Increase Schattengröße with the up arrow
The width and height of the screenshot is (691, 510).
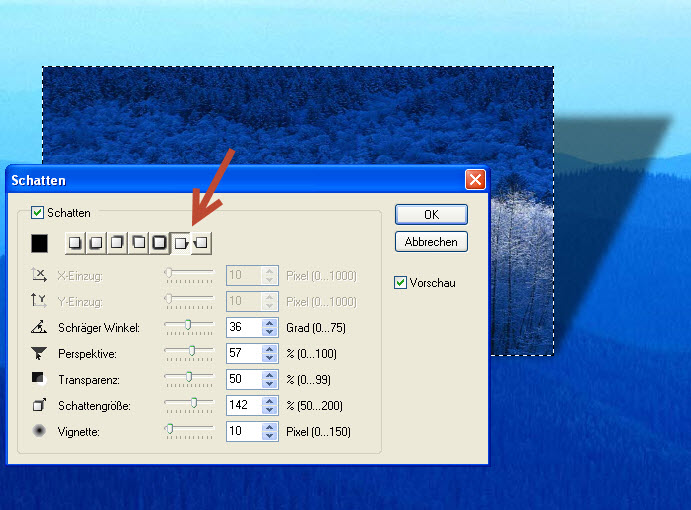pyautogui.click(x=270, y=401)
